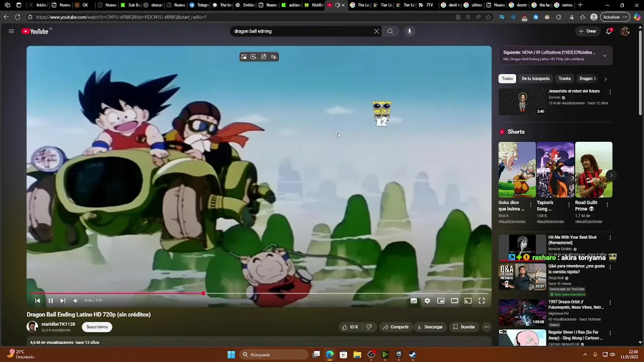
Task: Expand the mix playlist panel chevron
Action: tap(605, 55)
